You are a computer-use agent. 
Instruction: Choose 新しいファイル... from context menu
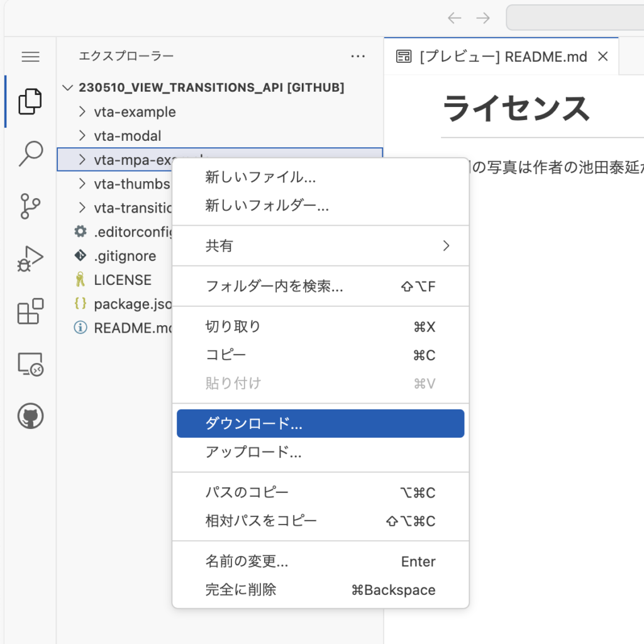point(320,177)
